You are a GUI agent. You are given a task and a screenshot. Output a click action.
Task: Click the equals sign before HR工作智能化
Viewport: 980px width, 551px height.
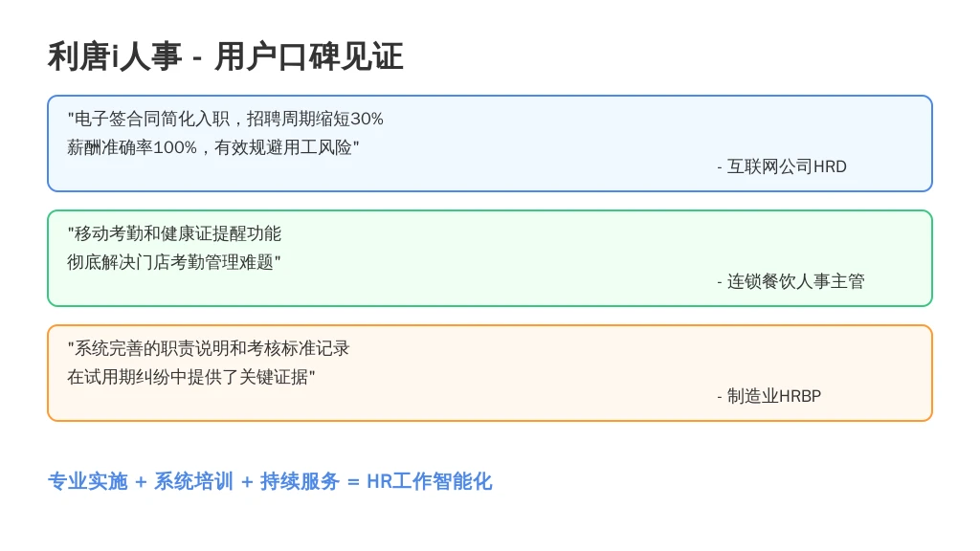(x=353, y=482)
